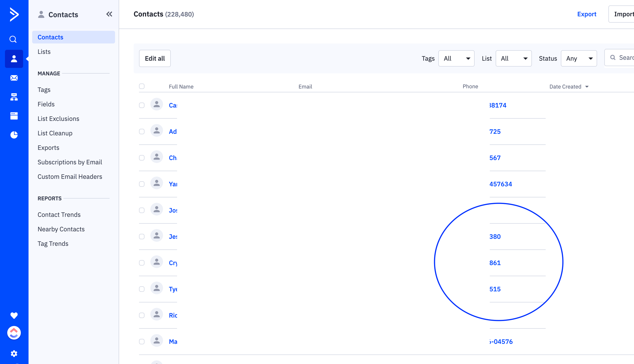The image size is (634, 364).
Task: Collapse the Contacts side panel
Action: [x=109, y=14]
